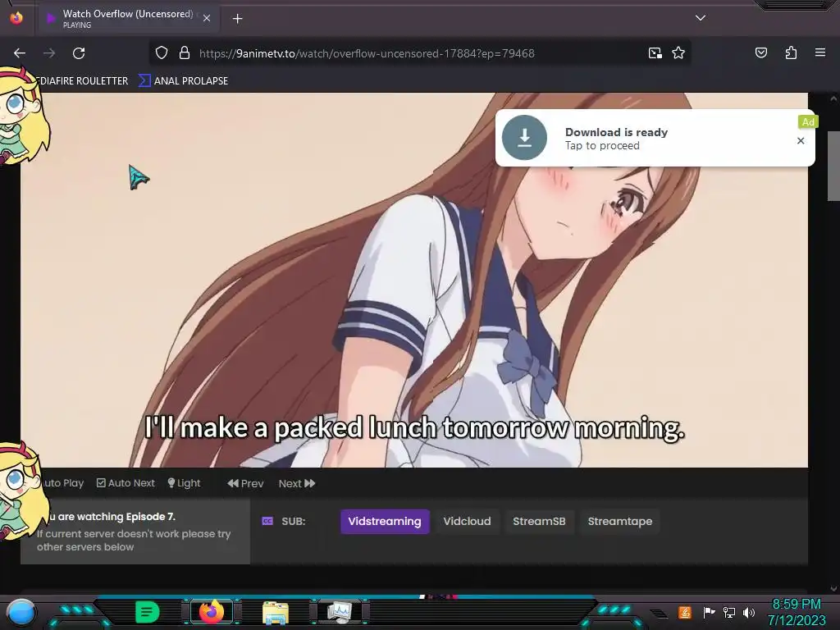The width and height of the screenshot is (840, 630).
Task: Click the Java update tray icon
Action: point(685,612)
